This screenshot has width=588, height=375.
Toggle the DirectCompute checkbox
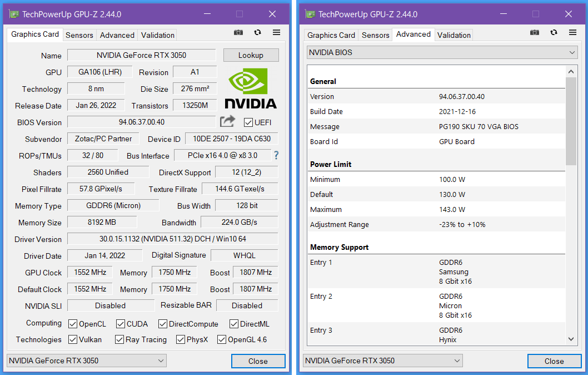coord(163,324)
